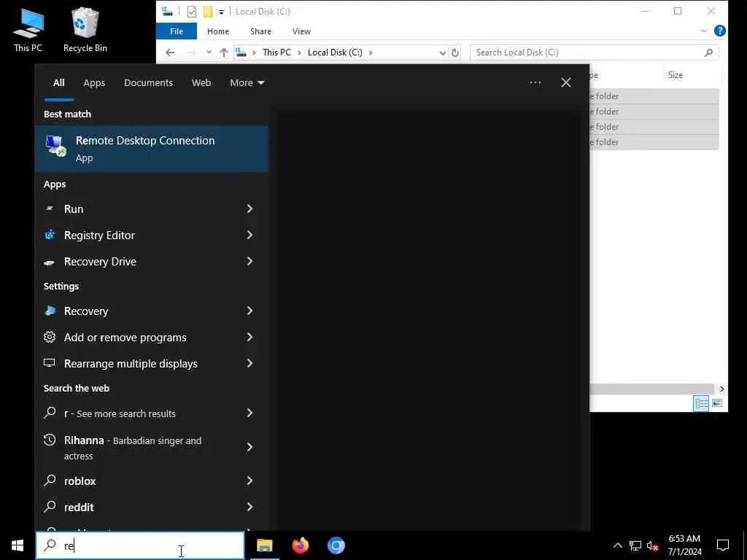Click Explorer Up one level arrow

[224, 52]
